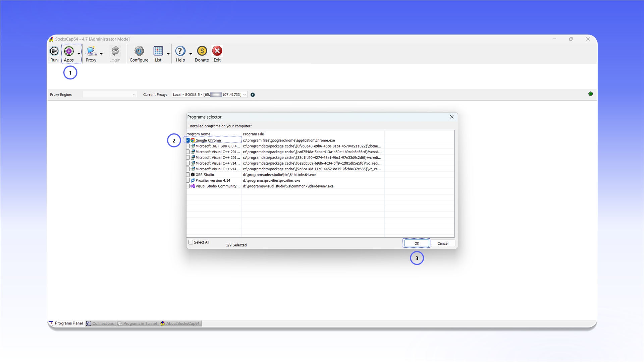Select the Microsoft Visual C++ ca67548a row

click(320, 152)
